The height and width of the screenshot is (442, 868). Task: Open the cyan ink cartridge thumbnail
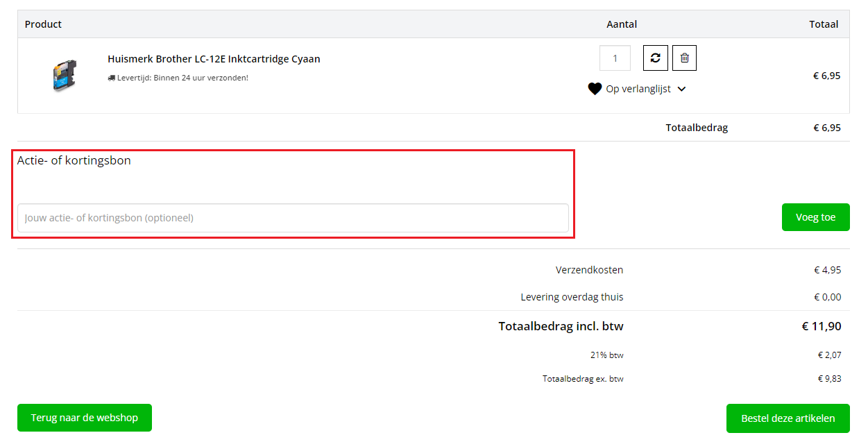pos(63,74)
